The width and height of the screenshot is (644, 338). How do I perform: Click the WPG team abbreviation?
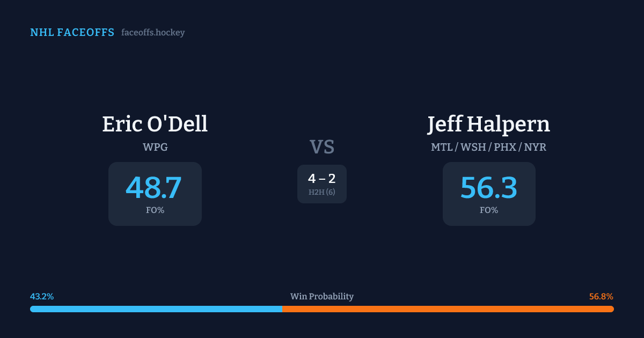pyautogui.click(x=155, y=146)
